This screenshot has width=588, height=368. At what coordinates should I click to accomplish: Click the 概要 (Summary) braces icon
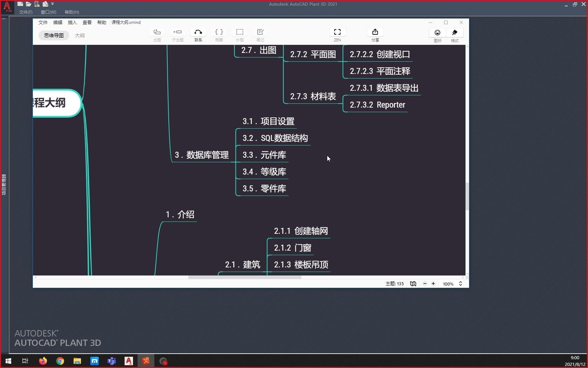(219, 32)
